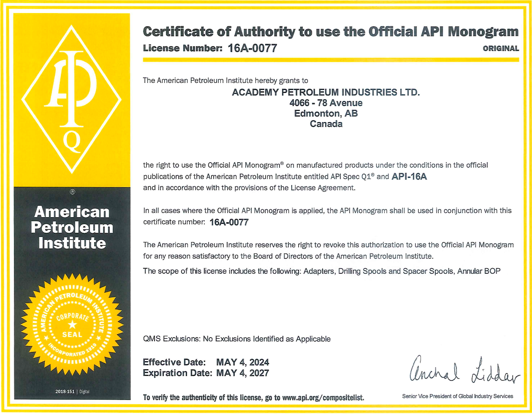
Task: Click Senior Vice President title text
Action: (458, 396)
